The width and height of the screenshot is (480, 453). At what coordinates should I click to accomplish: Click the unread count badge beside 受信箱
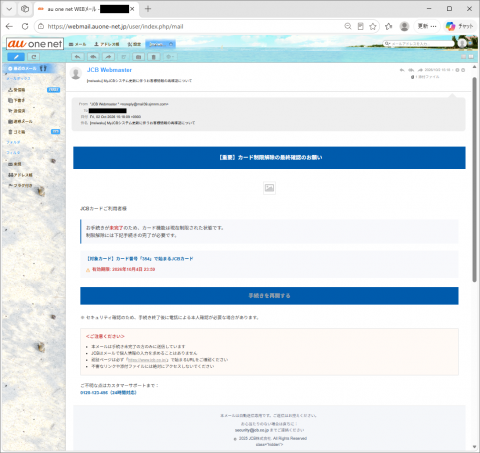53,90
